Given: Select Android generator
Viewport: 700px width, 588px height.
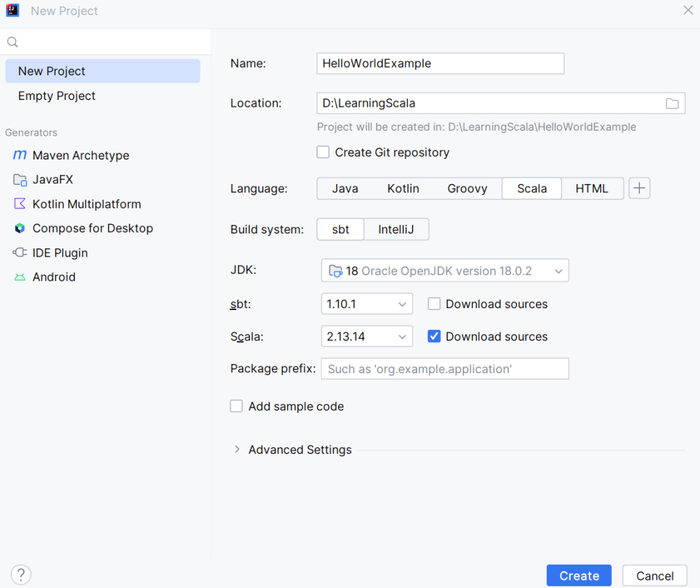Looking at the screenshot, I should [53, 277].
